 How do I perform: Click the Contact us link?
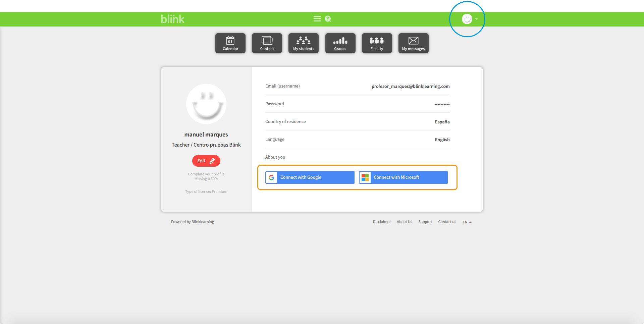[447, 222]
